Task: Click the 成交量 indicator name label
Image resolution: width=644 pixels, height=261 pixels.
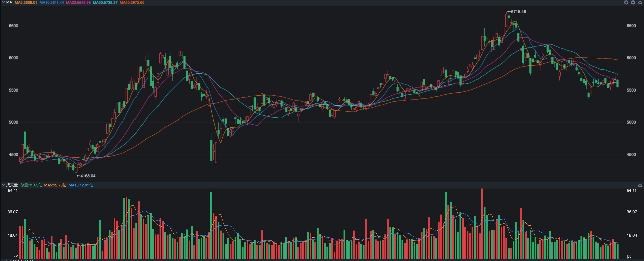Action: coord(12,185)
